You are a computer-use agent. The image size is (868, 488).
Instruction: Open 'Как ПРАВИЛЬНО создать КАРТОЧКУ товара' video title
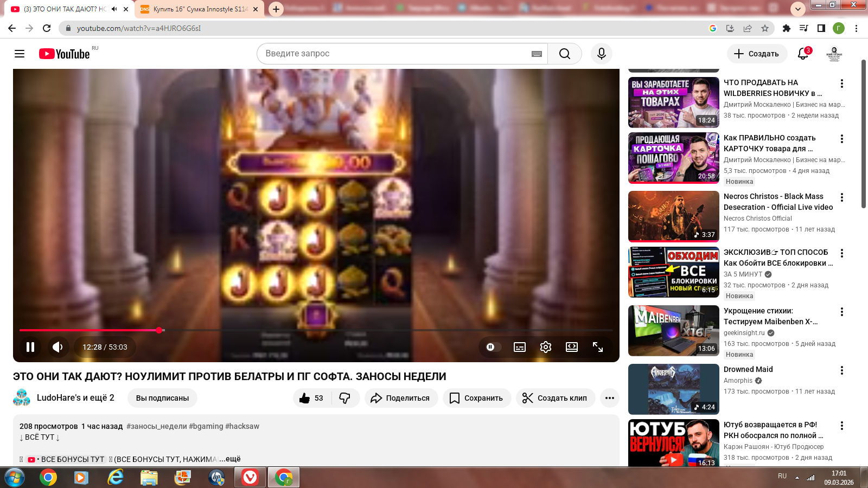(770, 143)
